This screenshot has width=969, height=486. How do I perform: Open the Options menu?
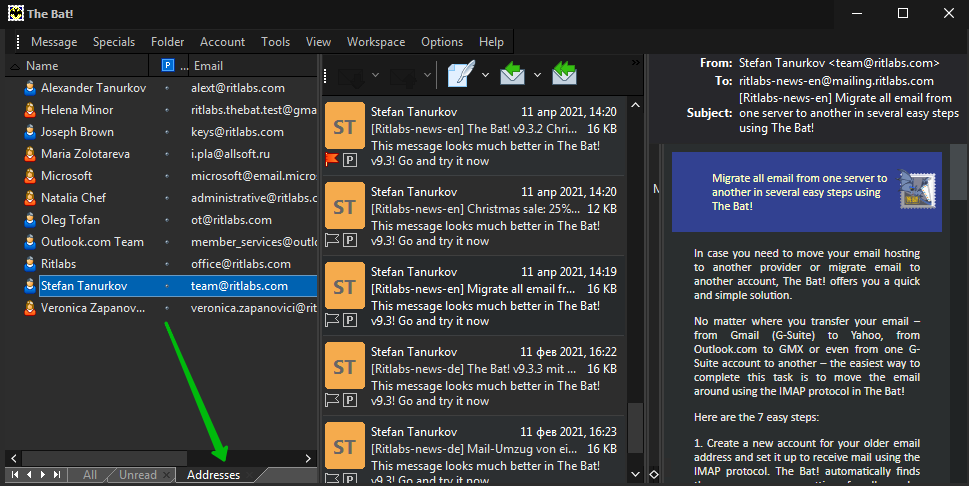(442, 42)
